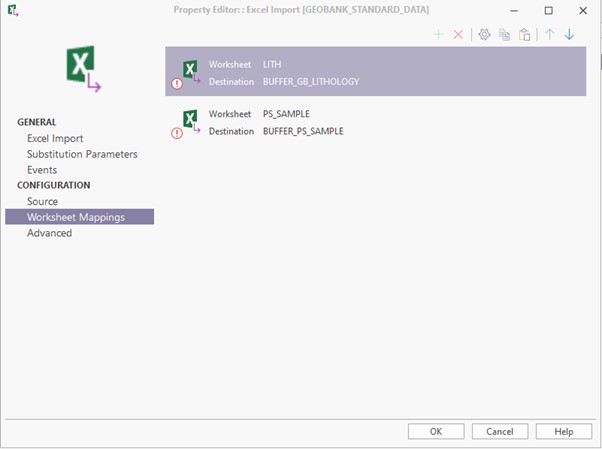Viewport: 602px width, 449px height.
Task: Click the green plus add mapping icon
Action: point(438,34)
